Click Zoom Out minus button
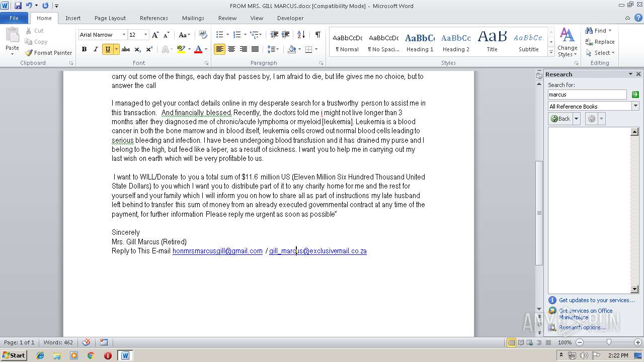The width and height of the screenshot is (644, 362). click(579, 342)
